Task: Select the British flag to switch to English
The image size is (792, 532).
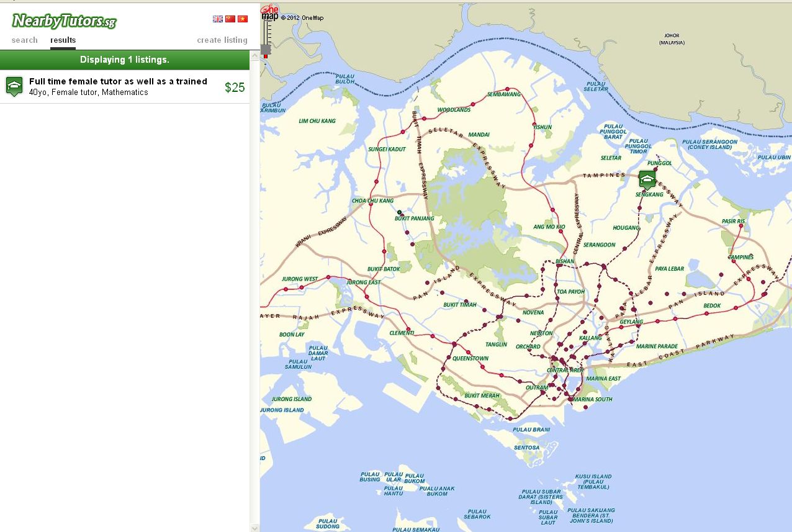Action: (x=218, y=18)
